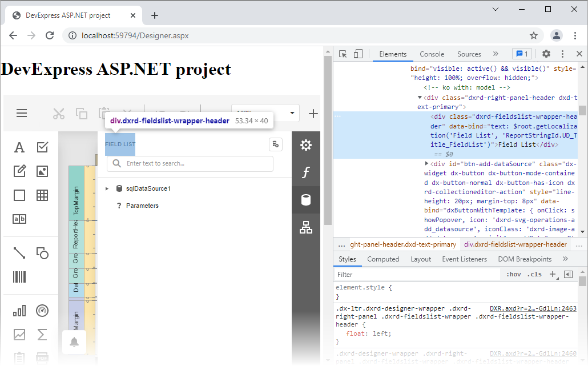Click the add data source button

pos(276,144)
